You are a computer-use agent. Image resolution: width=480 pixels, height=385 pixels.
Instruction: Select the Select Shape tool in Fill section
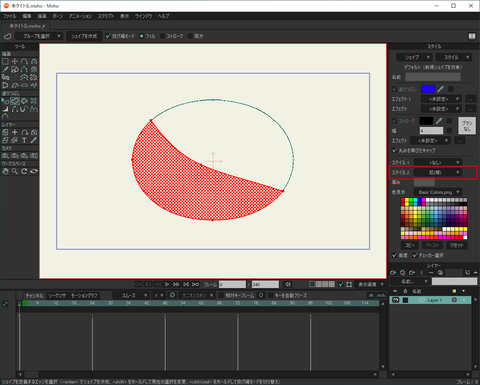tap(5, 101)
